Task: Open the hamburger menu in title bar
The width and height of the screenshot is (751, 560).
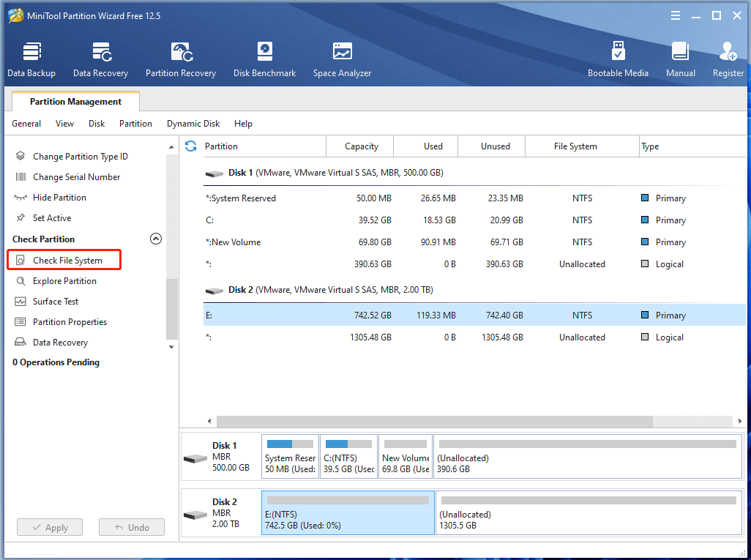Action: pyautogui.click(x=676, y=16)
